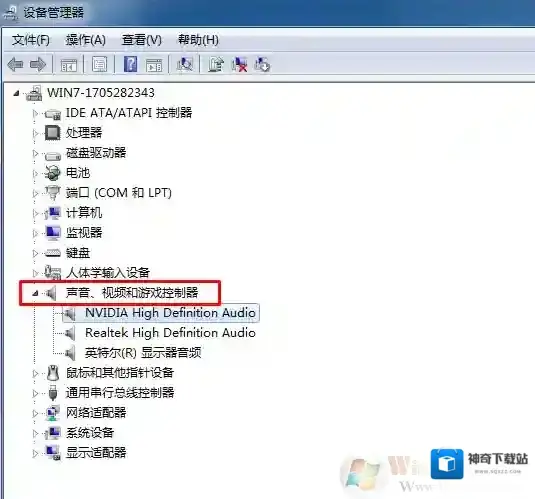The image size is (535, 499).
Task: Open the 查看(V) menu
Action: point(142,40)
